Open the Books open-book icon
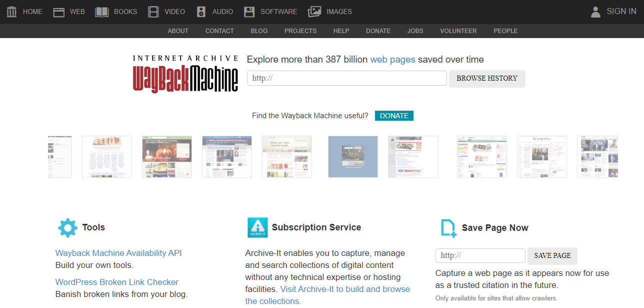Viewport: 644px width, 308px height. click(102, 12)
